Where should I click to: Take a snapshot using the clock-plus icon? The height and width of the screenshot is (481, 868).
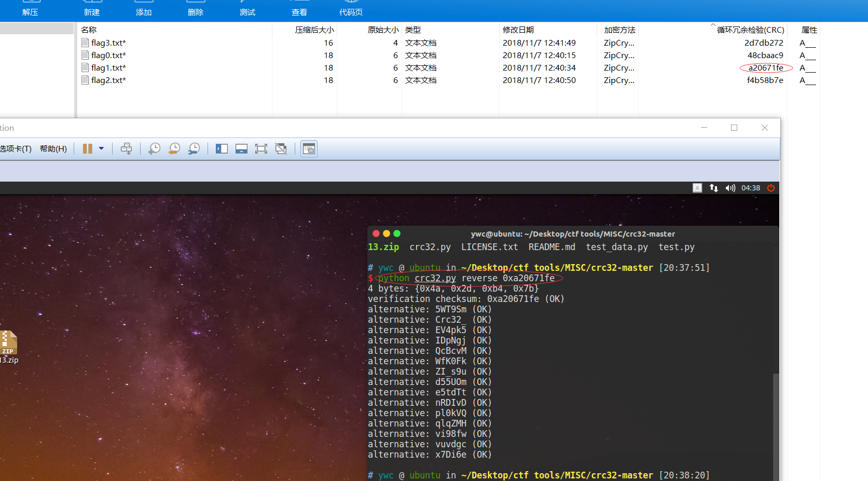click(x=154, y=149)
